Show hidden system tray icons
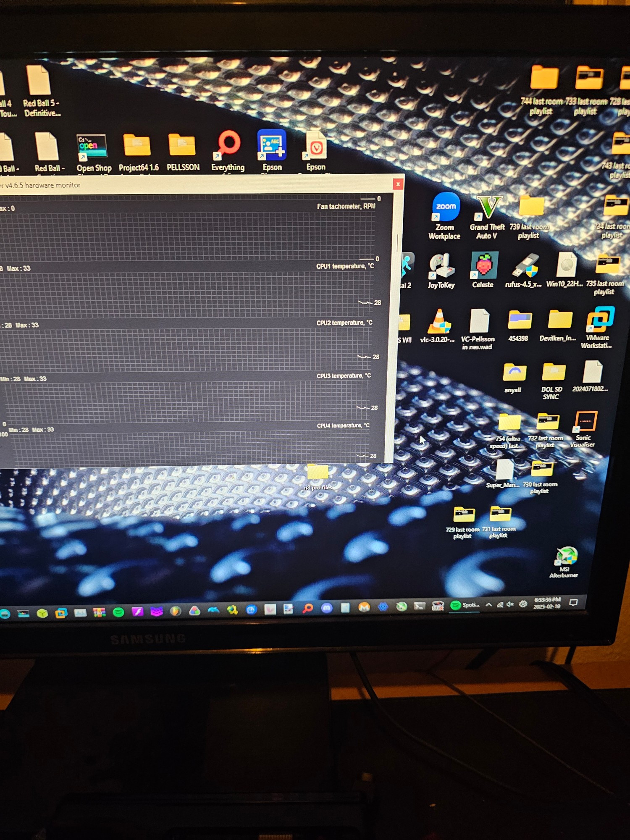This screenshot has width=630, height=840. tap(489, 605)
